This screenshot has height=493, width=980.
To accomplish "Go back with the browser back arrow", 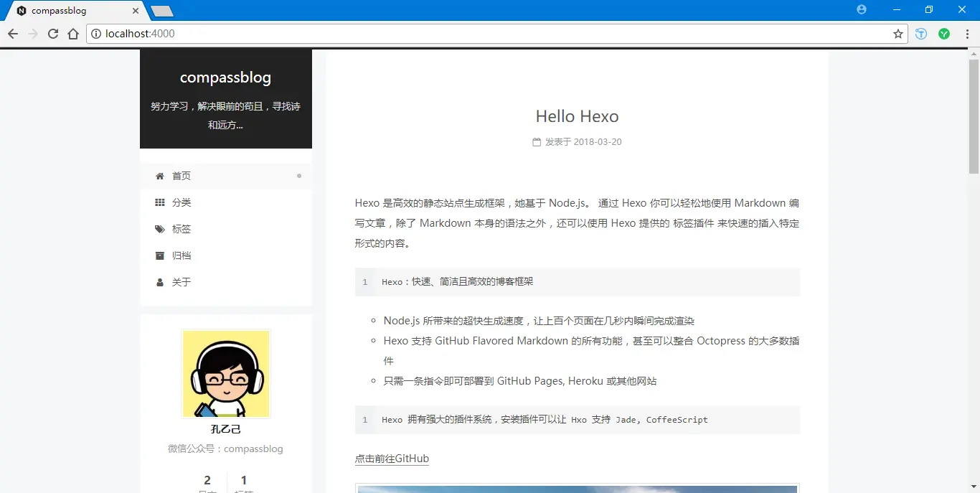I will (12, 34).
